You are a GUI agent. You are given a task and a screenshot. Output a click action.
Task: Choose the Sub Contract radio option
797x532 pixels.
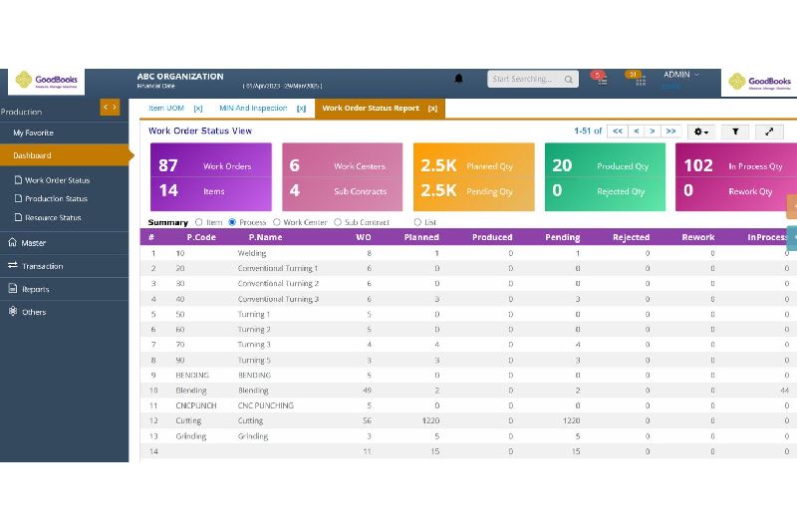pos(338,222)
